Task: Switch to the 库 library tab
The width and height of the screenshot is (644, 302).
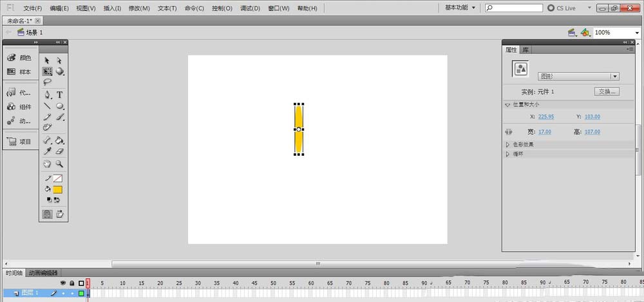Action: (526, 50)
